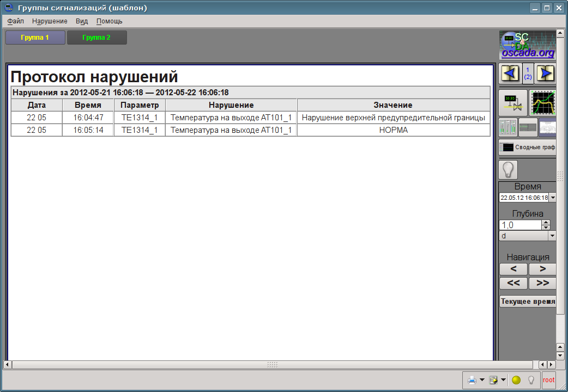Click the >> fast-forward navigation button

click(x=542, y=283)
